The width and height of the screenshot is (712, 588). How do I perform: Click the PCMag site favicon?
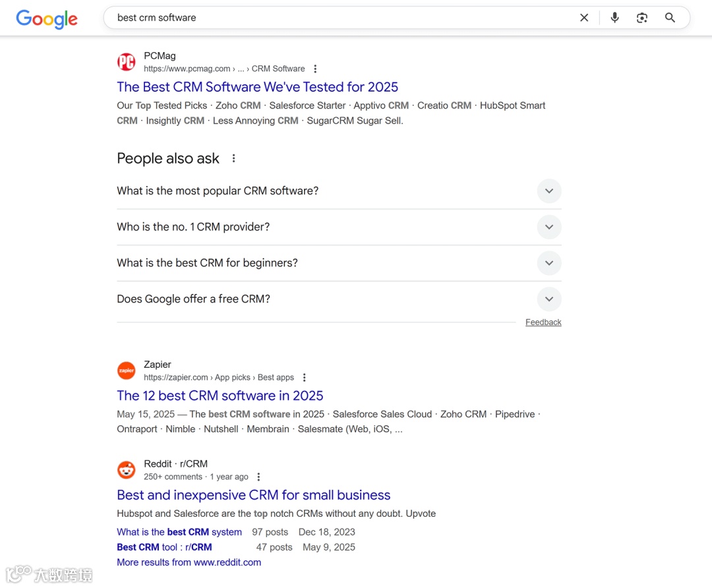(x=126, y=62)
